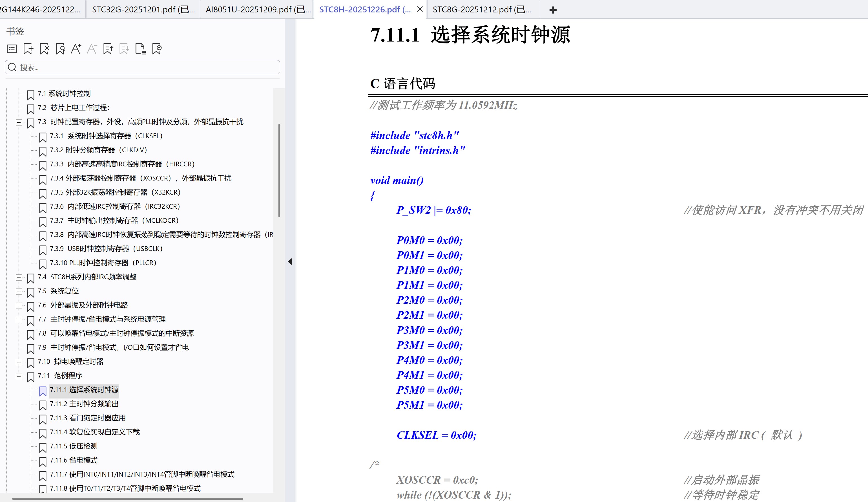Click bookmark panel vertical scrollbar thumb

279,170
